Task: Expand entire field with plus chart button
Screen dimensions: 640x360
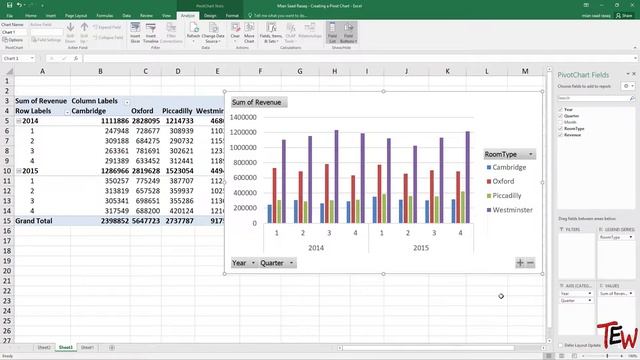Action: coord(520,263)
